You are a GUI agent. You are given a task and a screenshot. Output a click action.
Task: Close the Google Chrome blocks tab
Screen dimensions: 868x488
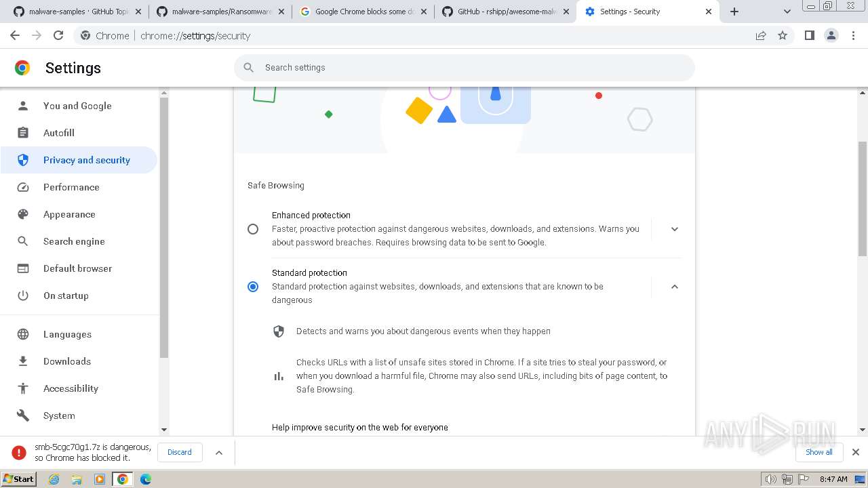[424, 12]
